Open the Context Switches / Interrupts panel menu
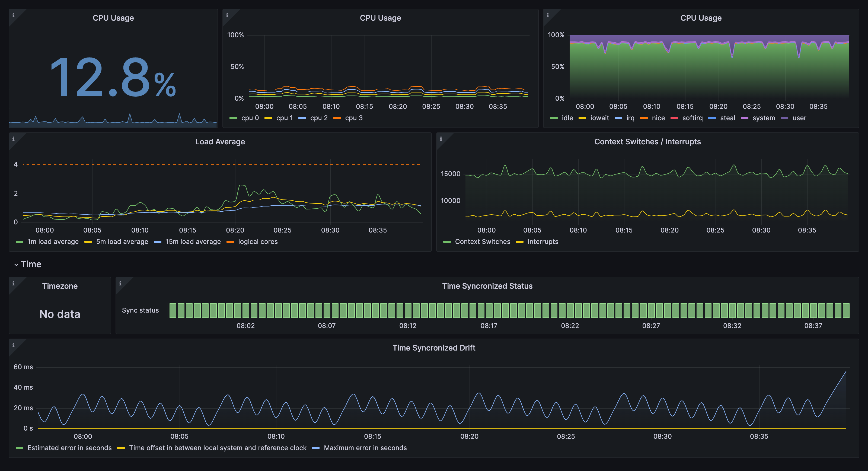 click(647, 142)
